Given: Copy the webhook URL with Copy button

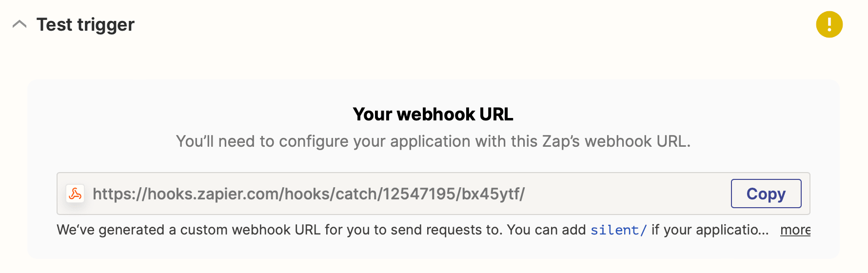Looking at the screenshot, I should (766, 194).
